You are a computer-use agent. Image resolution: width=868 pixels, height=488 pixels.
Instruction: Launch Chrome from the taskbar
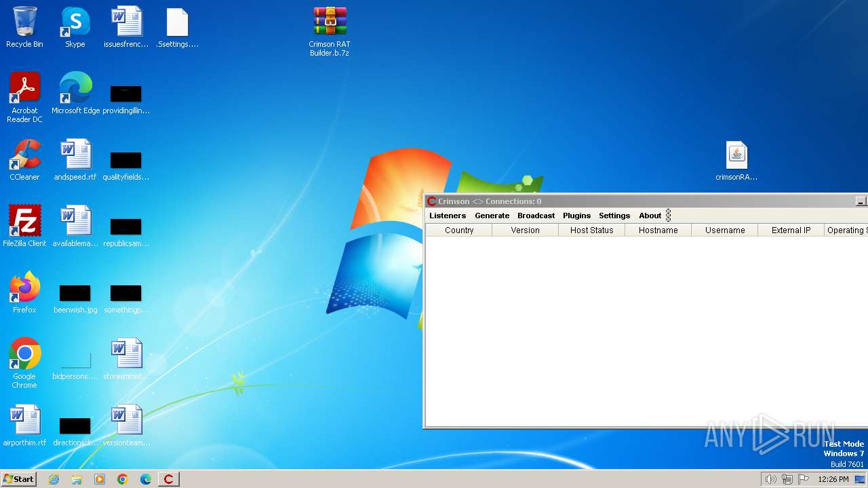coord(123,479)
